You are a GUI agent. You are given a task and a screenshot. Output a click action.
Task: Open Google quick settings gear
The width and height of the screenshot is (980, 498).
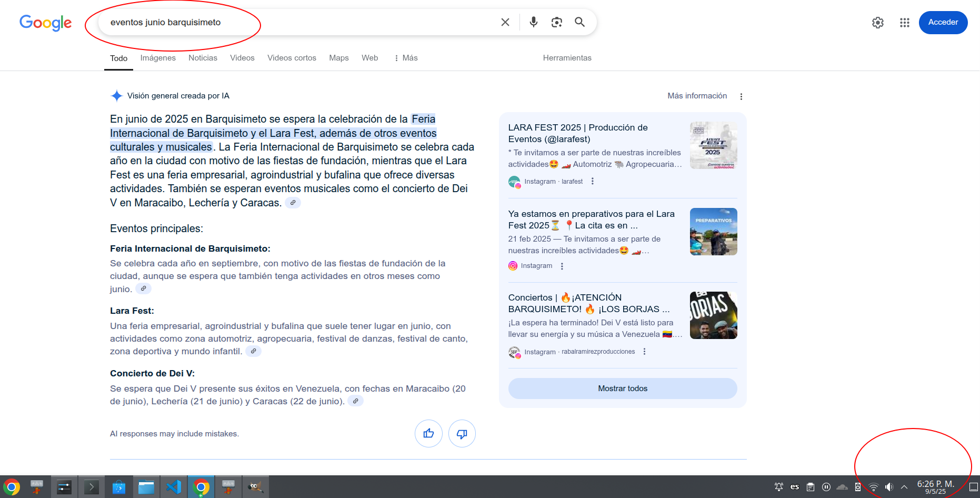tap(877, 23)
